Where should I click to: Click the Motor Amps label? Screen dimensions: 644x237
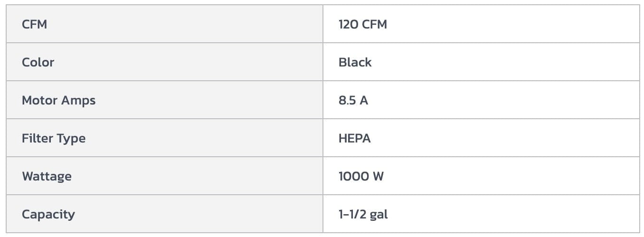coord(58,100)
